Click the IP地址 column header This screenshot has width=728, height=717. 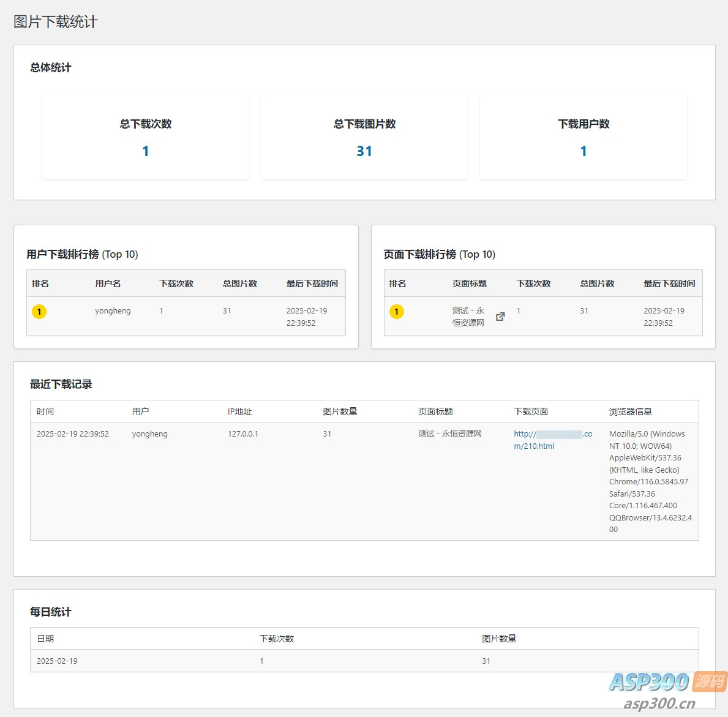(x=239, y=411)
